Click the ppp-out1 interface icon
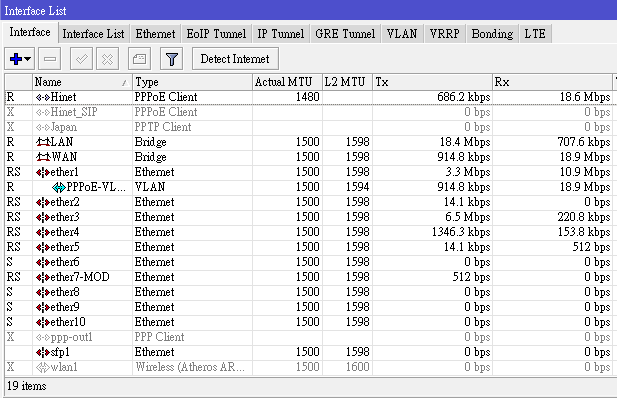 click(x=43, y=337)
